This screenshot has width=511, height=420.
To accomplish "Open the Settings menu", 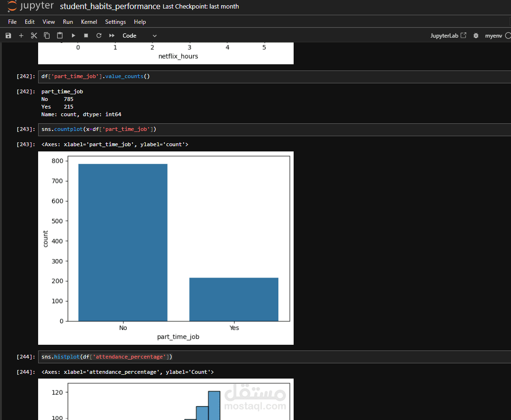I will (115, 22).
